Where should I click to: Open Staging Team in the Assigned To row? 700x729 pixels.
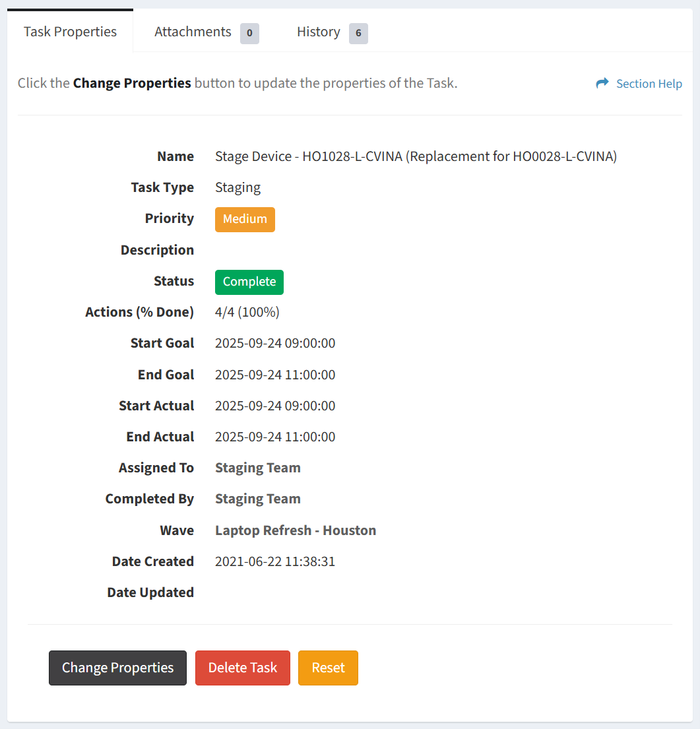pos(257,468)
